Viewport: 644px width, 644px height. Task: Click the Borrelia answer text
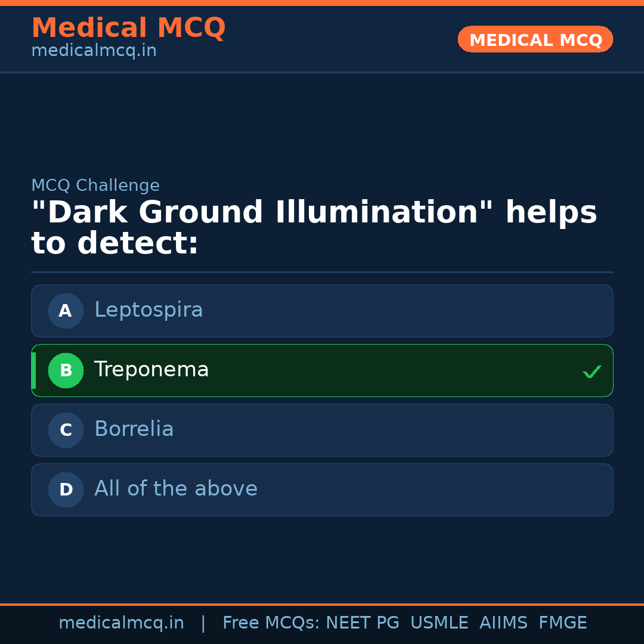[x=134, y=429]
